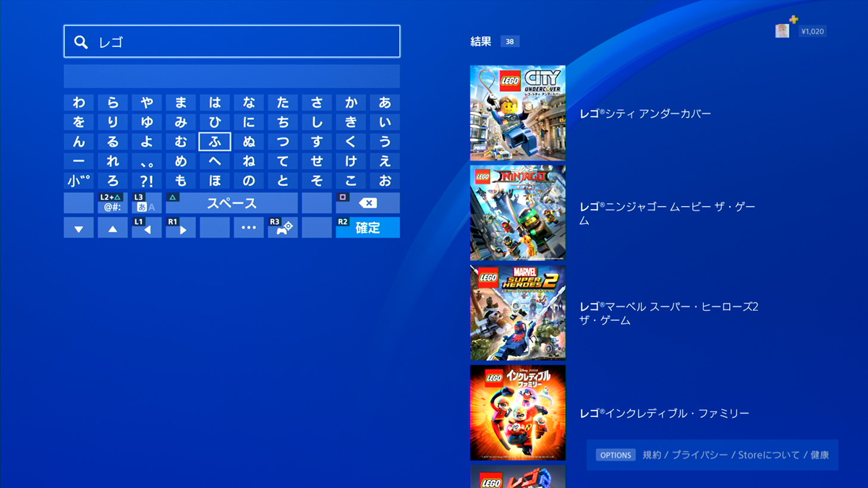Tap the ん key
Image resolution: width=868 pixels, height=488 pixels.
[79, 142]
